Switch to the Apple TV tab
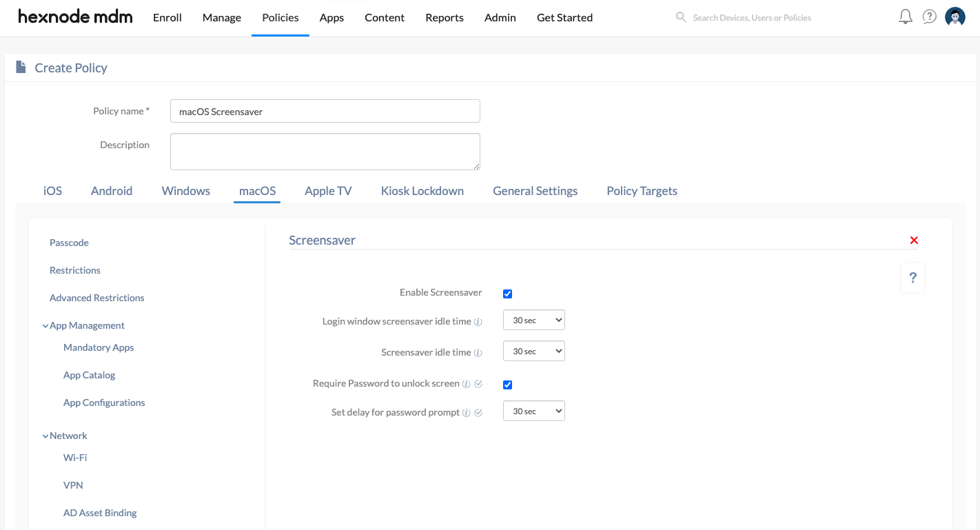The image size is (980, 530). 328,191
